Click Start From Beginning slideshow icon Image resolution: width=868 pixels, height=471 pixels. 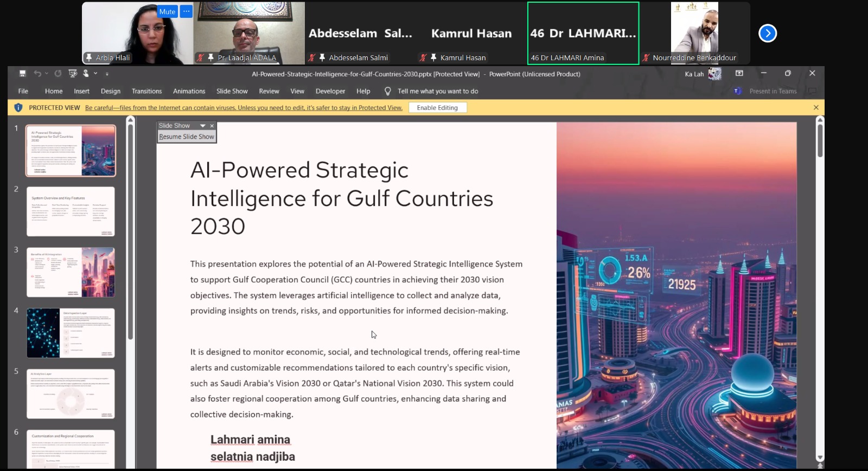click(72, 73)
